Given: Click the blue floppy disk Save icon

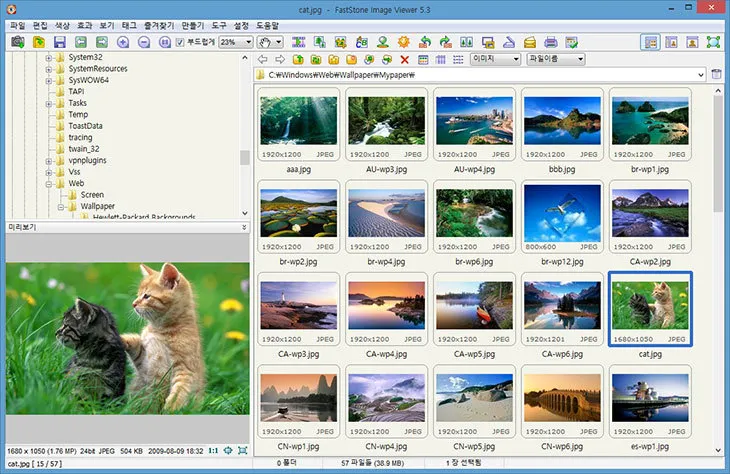Looking at the screenshot, I should tap(60, 42).
